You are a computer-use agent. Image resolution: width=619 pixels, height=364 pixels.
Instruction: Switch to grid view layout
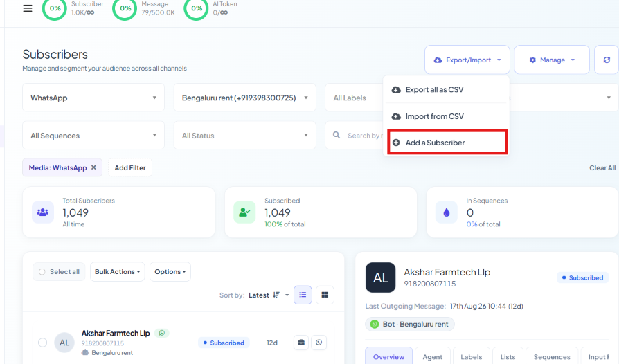(x=325, y=295)
